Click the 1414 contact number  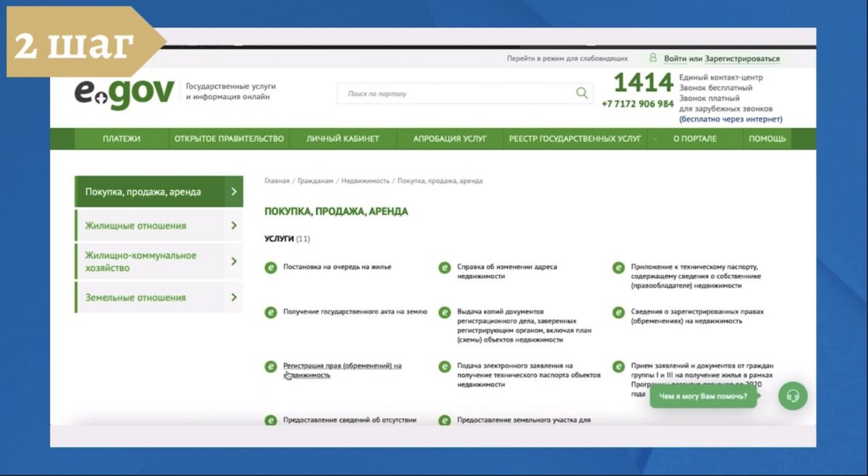(x=643, y=83)
